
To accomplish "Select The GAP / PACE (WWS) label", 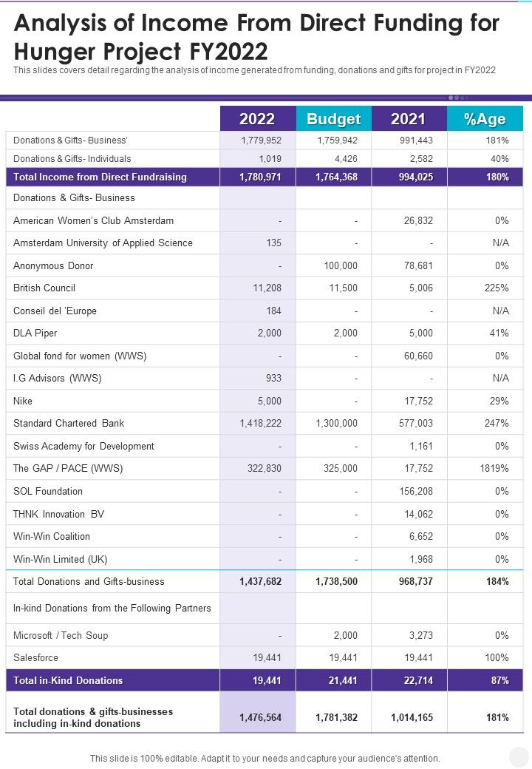I will pyautogui.click(x=68, y=468).
